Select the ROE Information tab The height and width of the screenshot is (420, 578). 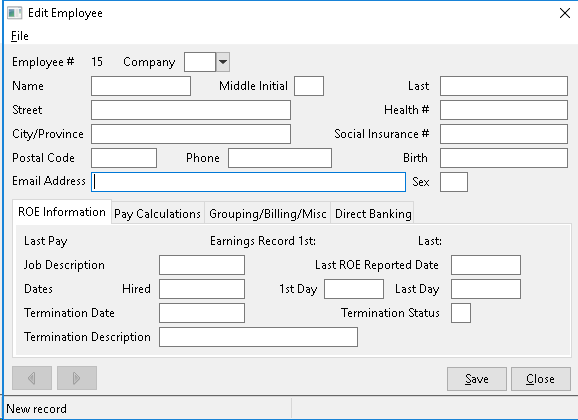(62, 212)
